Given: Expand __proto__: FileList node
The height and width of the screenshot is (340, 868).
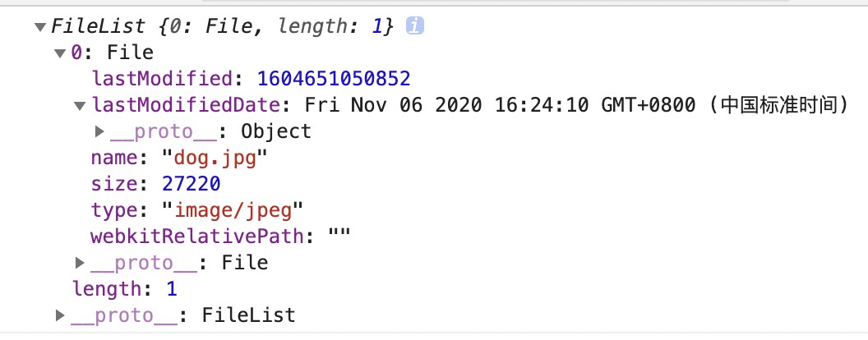Looking at the screenshot, I should (x=60, y=315).
